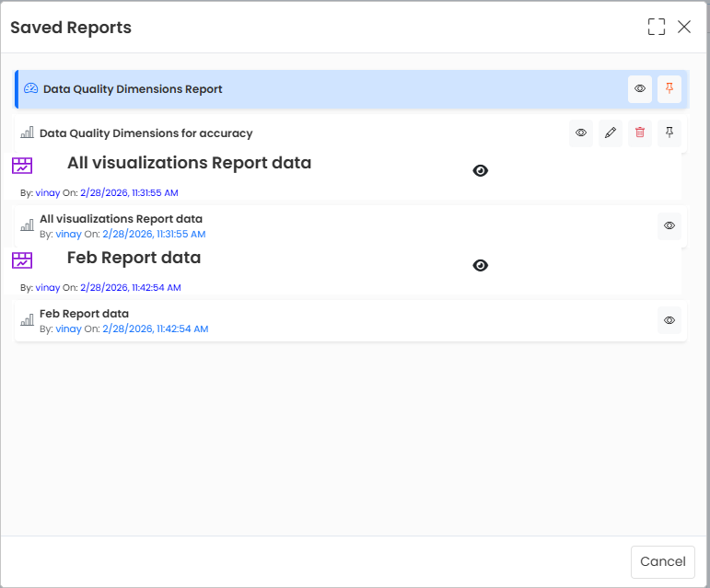Select the small Feb Report data row title
The width and height of the screenshot is (710, 588).
click(x=84, y=314)
